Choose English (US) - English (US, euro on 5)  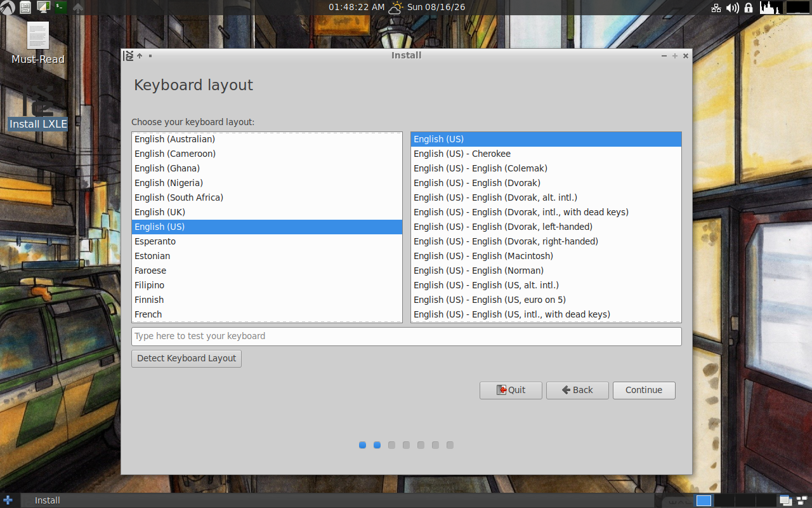click(x=546, y=300)
